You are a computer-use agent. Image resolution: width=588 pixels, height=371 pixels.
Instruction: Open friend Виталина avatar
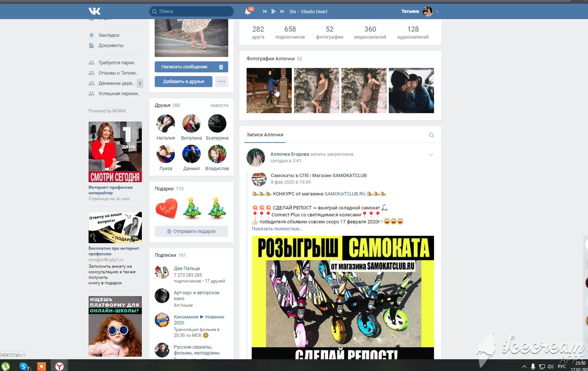pos(191,123)
